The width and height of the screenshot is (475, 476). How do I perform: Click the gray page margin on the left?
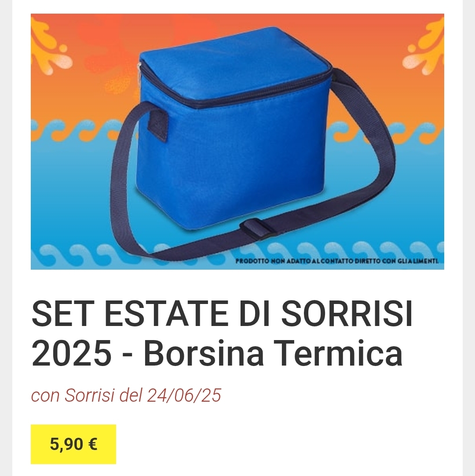point(6,238)
